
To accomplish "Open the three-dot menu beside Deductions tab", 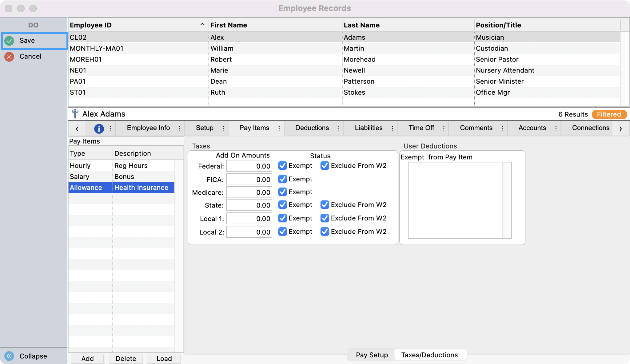I will (339, 129).
